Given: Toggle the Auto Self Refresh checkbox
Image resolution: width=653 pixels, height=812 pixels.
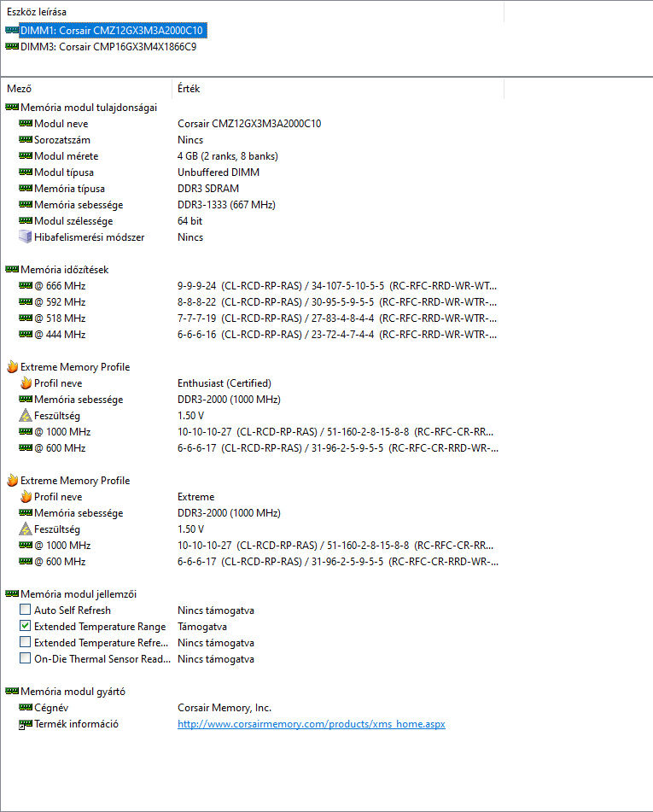Looking at the screenshot, I should click(25, 610).
